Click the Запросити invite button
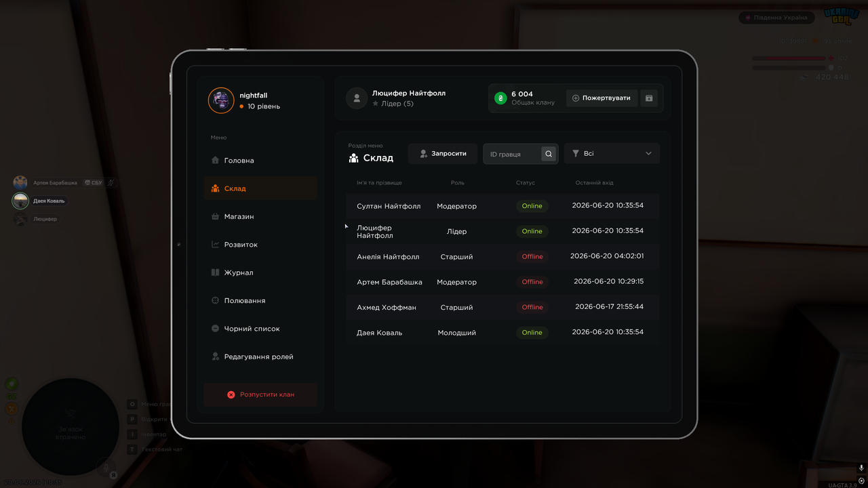Screen dimensions: 868x488 (x=443, y=154)
